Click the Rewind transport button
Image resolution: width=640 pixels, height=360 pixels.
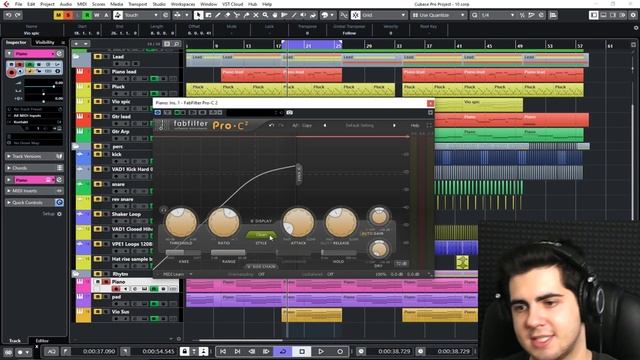[252, 351]
